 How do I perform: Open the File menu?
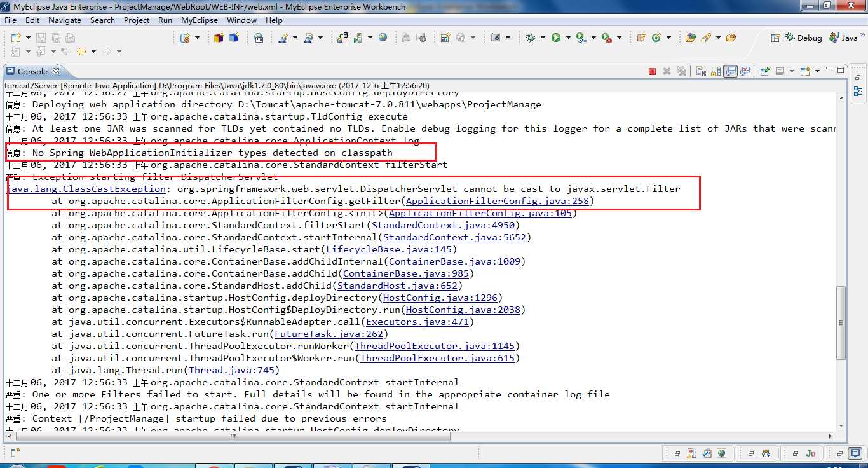click(x=10, y=20)
